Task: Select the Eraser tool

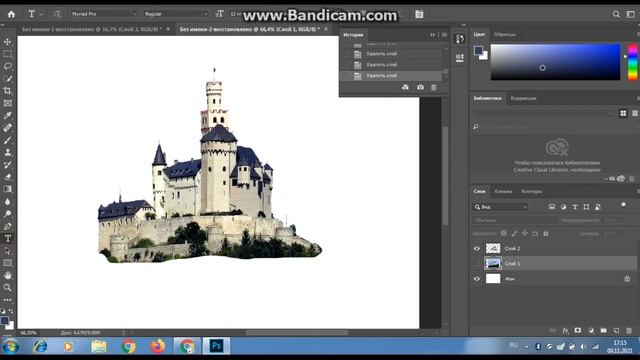Action: tap(7, 177)
